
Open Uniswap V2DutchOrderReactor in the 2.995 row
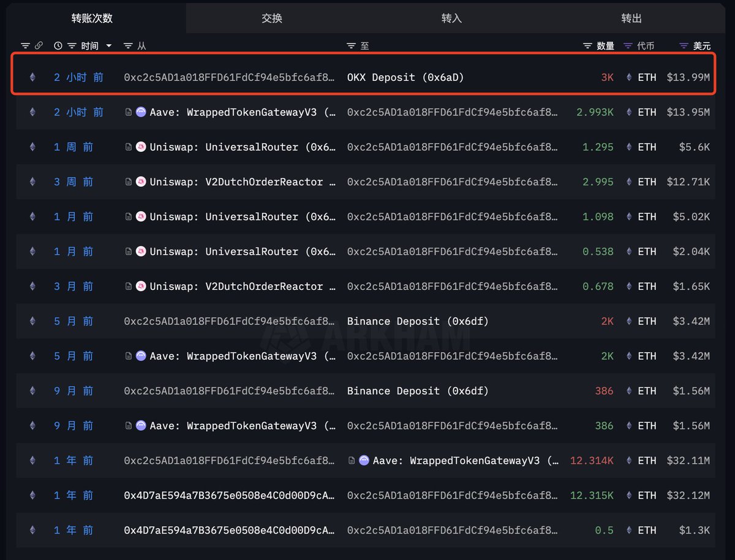pos(243,182)
